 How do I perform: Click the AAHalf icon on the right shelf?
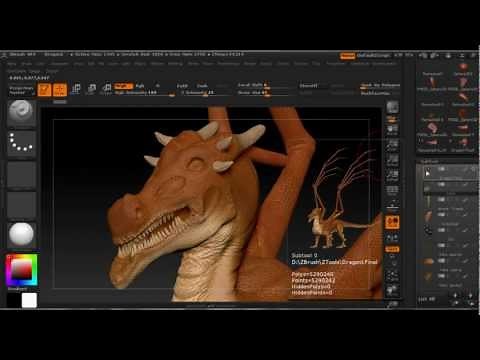click(392, 176)
